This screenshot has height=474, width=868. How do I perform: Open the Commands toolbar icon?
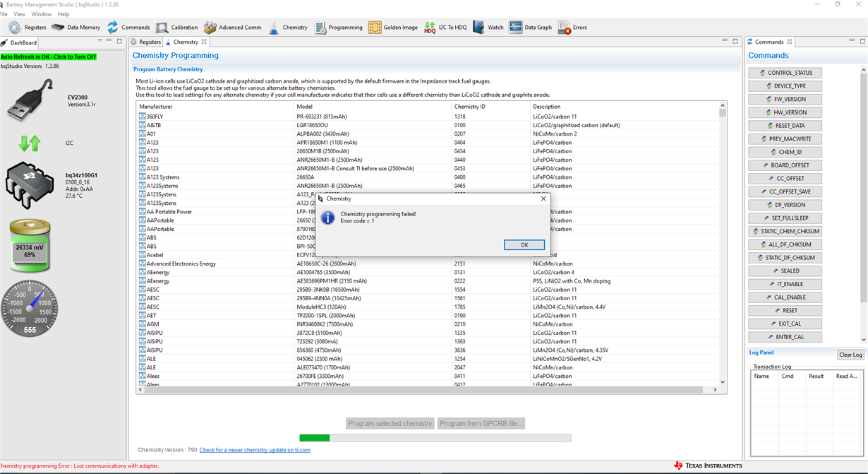[113, 28]
